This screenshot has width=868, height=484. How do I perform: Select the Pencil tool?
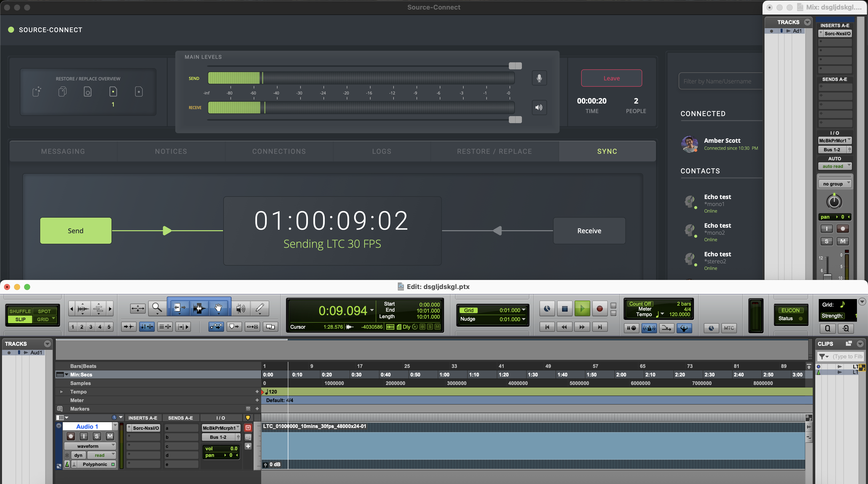coord(259,308)
